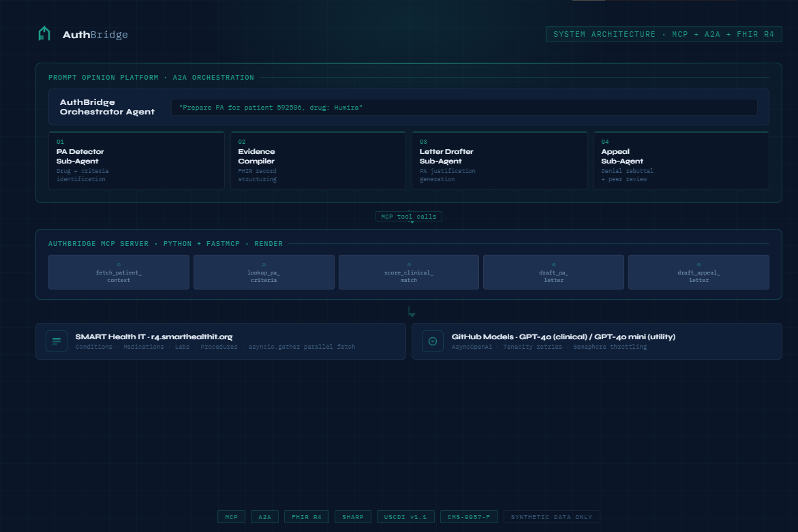Open the Appeal Sub-Agent card

[681, 161]
